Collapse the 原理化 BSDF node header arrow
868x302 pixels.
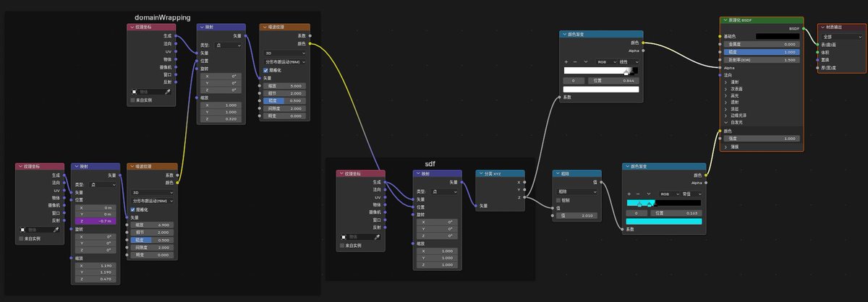724,20
